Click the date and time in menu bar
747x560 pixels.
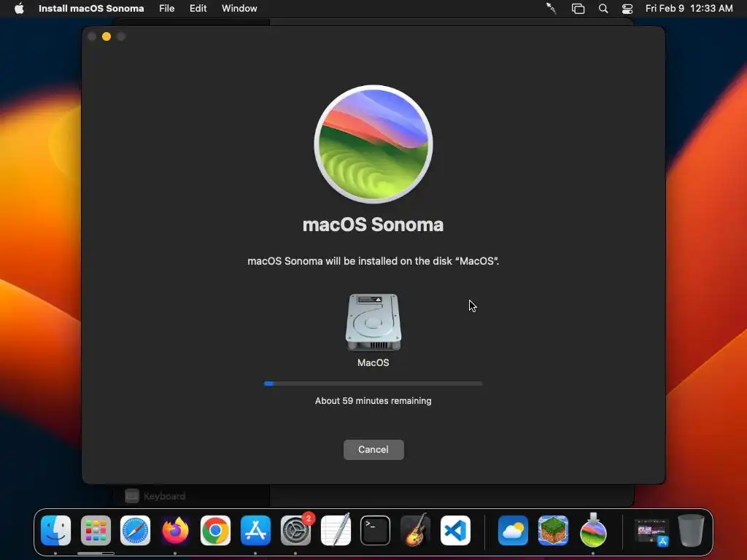tap(689, 9)
